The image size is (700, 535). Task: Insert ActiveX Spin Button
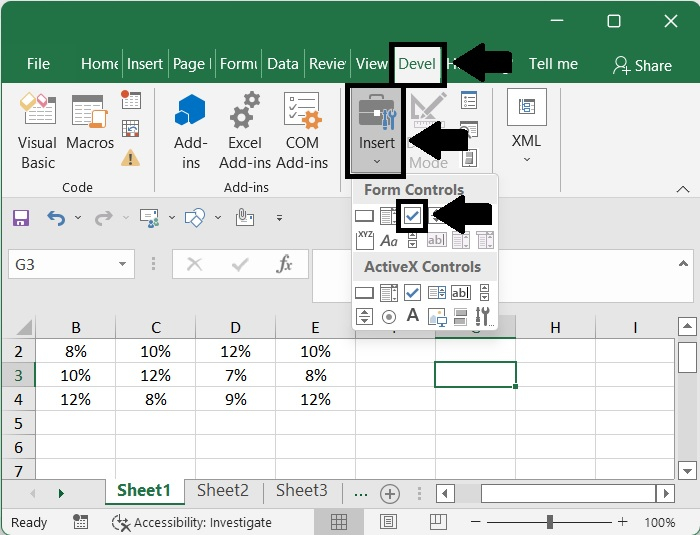[364, 317]
